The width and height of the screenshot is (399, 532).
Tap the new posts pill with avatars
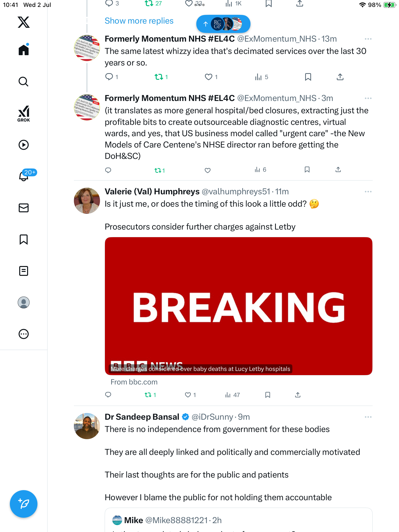[223, 24]
